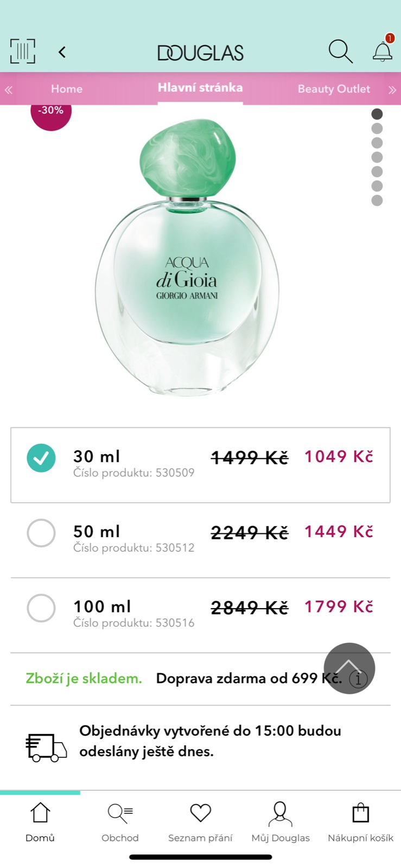Go back with the left arrow
The image size is (401, 868).
coord(62,52)
